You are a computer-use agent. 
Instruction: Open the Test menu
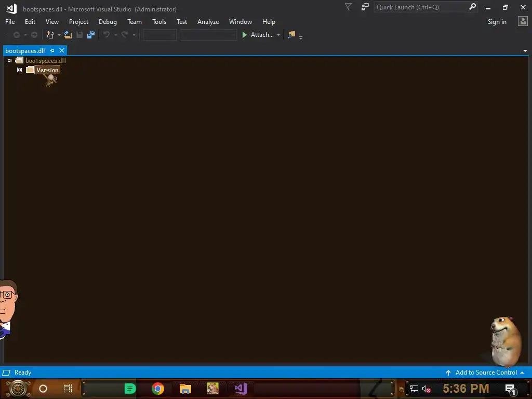coord(181,22)
